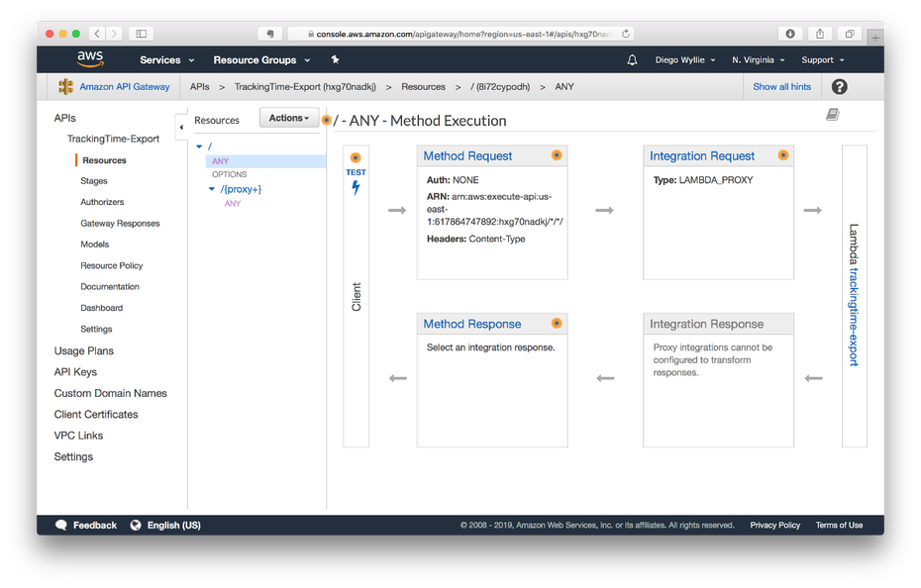Open the Privacy Policy link

point(774,526)
